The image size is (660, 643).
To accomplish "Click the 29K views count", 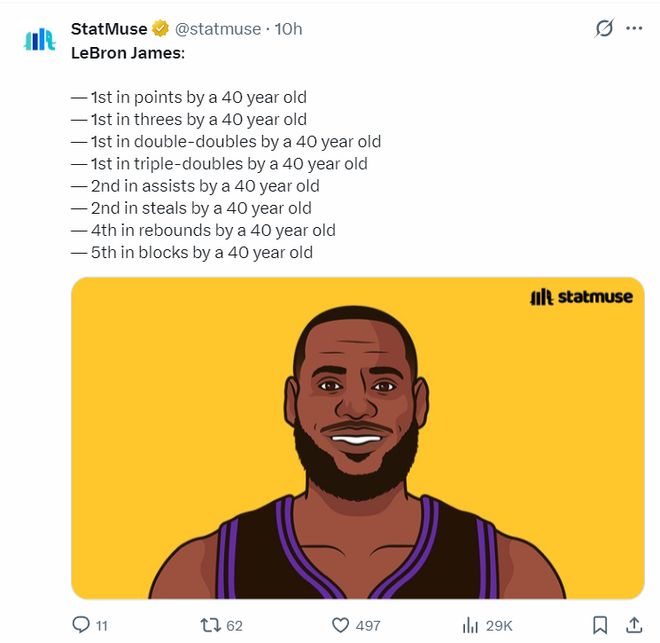I will click(x=499, y=626).
